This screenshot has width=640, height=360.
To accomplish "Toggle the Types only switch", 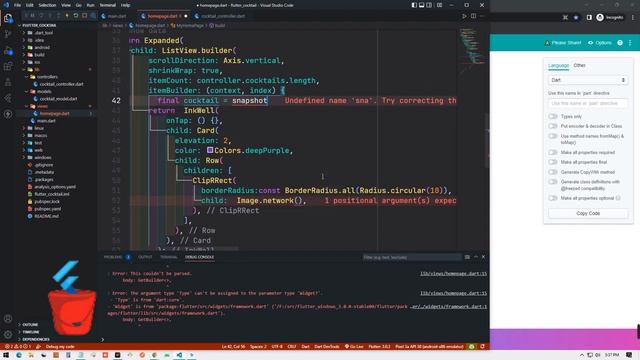I will tap(553, 117).
